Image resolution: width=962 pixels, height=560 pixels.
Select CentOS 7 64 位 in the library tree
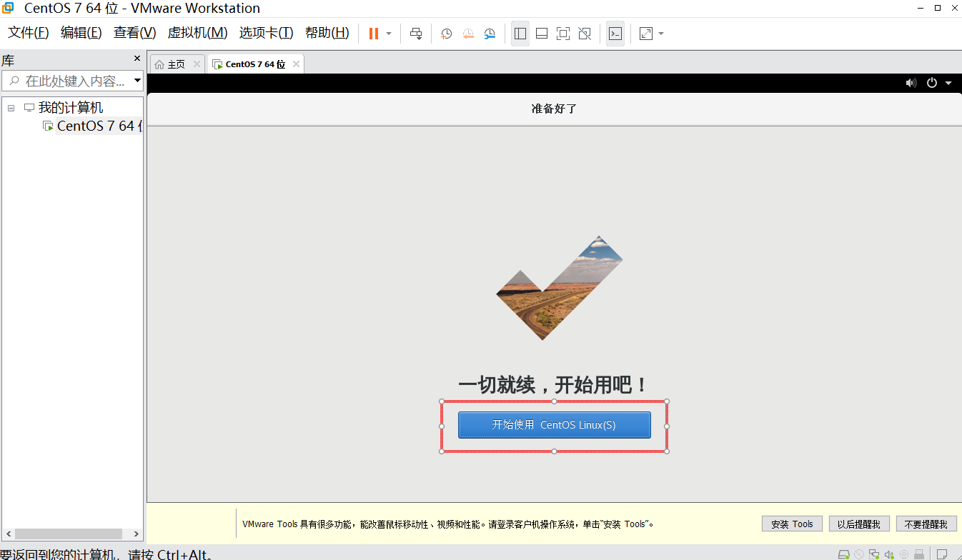(x=99, y=126)
